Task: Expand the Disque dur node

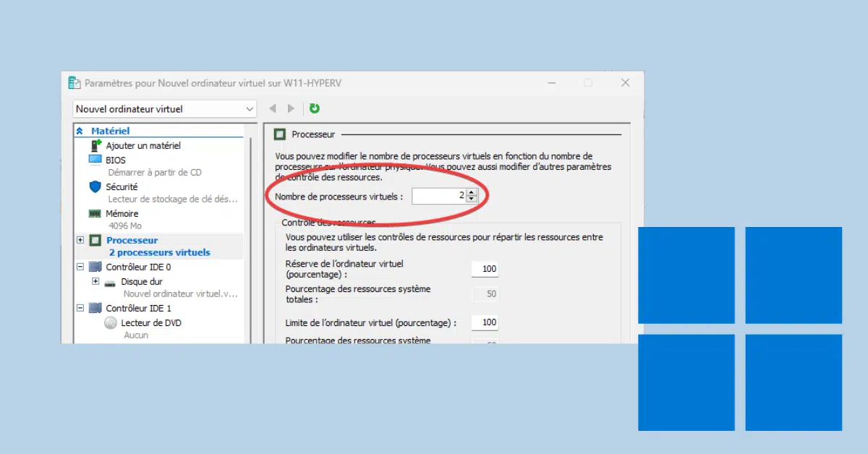Action: click(x=95, y=281)
